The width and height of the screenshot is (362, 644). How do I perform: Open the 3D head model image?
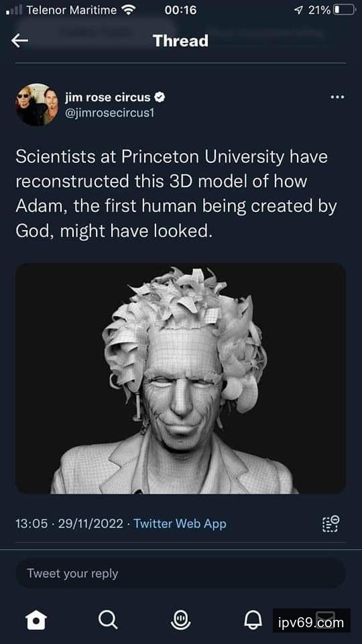click(180, 378)
